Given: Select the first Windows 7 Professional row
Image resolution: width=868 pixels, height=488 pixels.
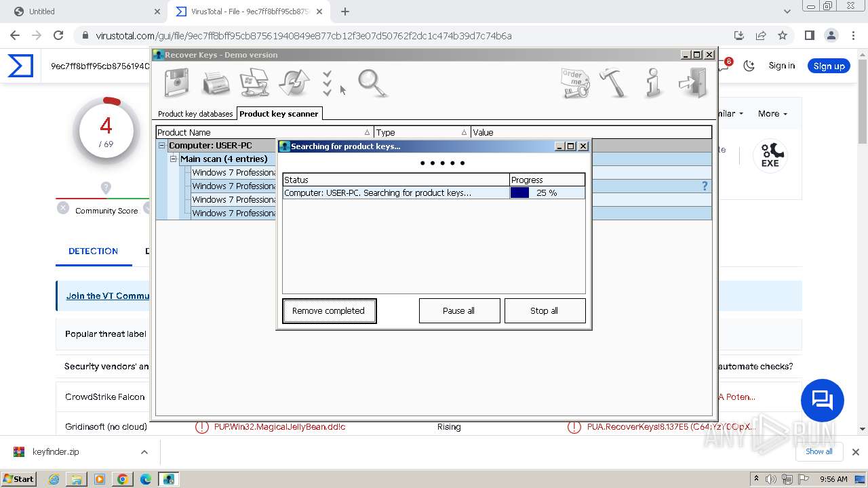Looking at the screenshot, I should pyautogui.click(x=233, y=173).
